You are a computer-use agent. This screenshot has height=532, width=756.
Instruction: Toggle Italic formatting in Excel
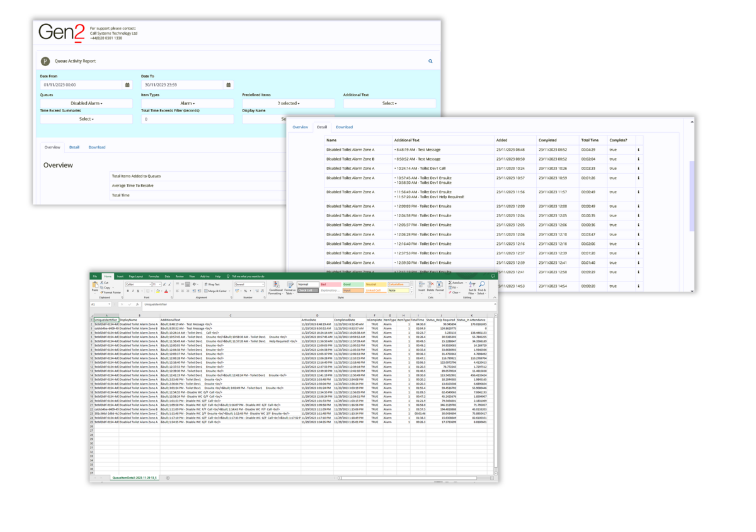click(133, 291)
